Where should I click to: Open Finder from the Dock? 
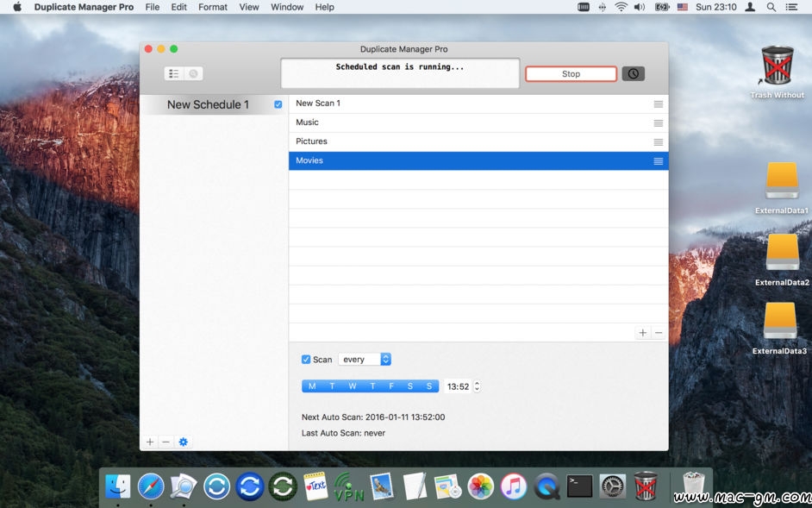pos(118,486)
